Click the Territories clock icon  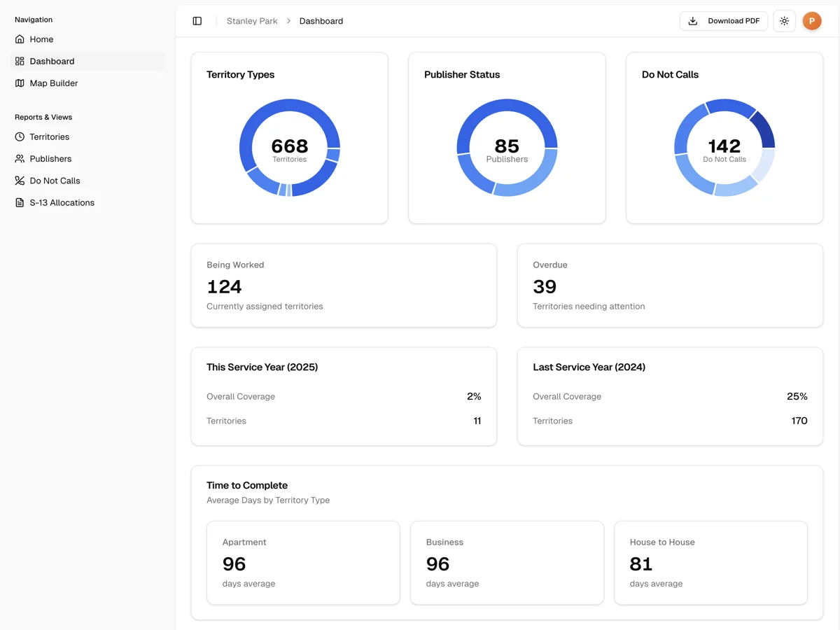pos(19,136)
